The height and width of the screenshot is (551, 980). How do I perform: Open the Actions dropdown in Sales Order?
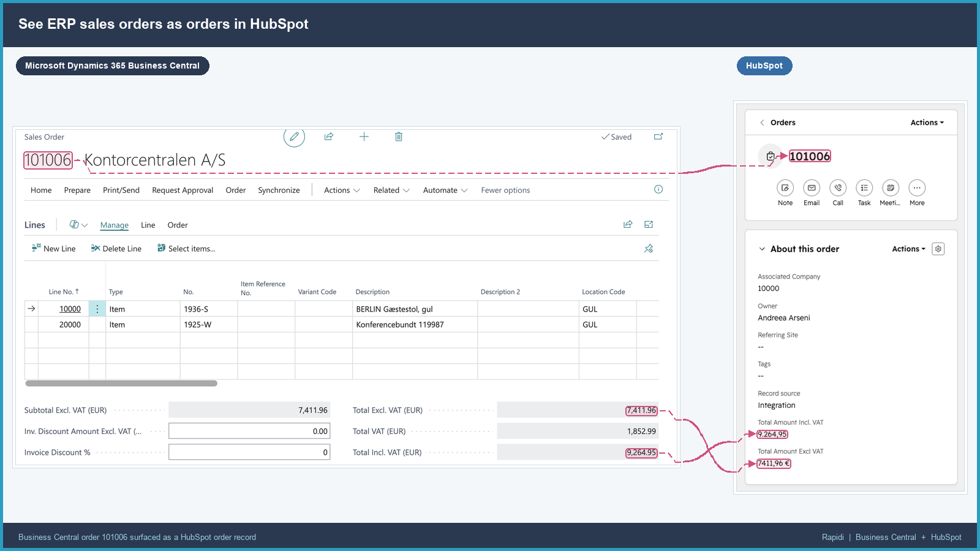(342, 190)
